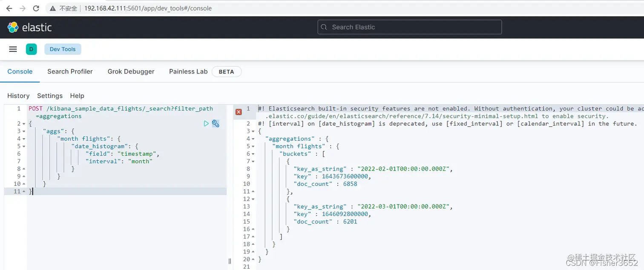Click the browser forward arrow
The image size is (644, 270).
23,8
